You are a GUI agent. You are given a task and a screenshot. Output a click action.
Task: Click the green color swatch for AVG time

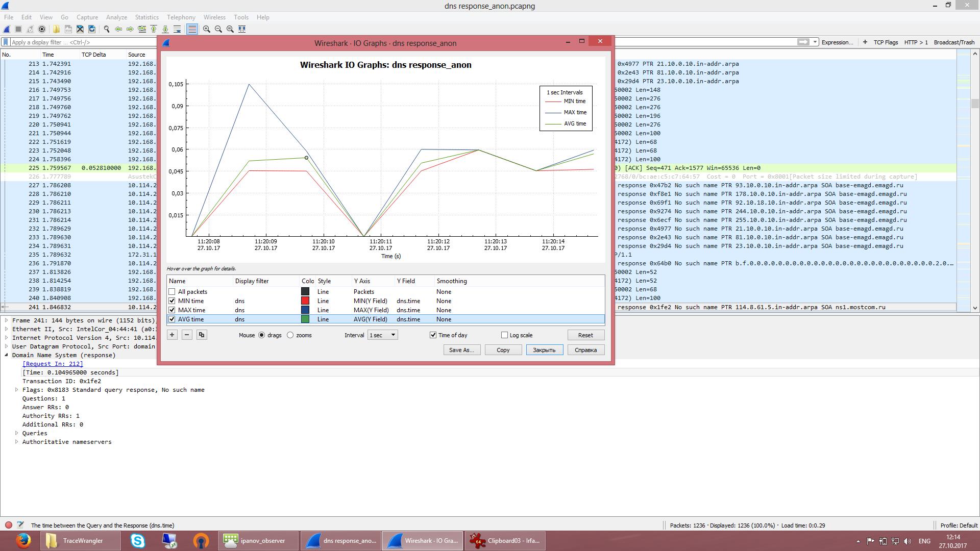[x=305, y=319]
